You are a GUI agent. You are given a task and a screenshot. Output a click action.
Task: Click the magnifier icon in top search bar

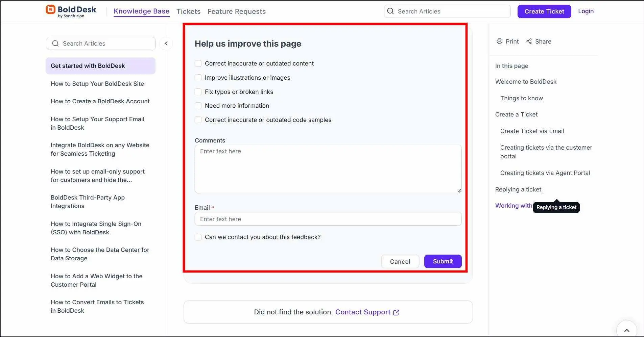click(x=390, y=11)
